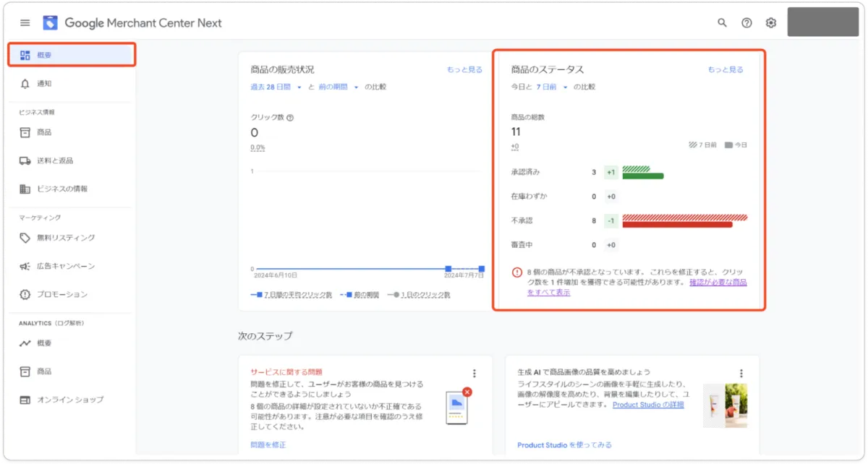Click the オンライン ショップ storefront icon

(x=25, y=400)
